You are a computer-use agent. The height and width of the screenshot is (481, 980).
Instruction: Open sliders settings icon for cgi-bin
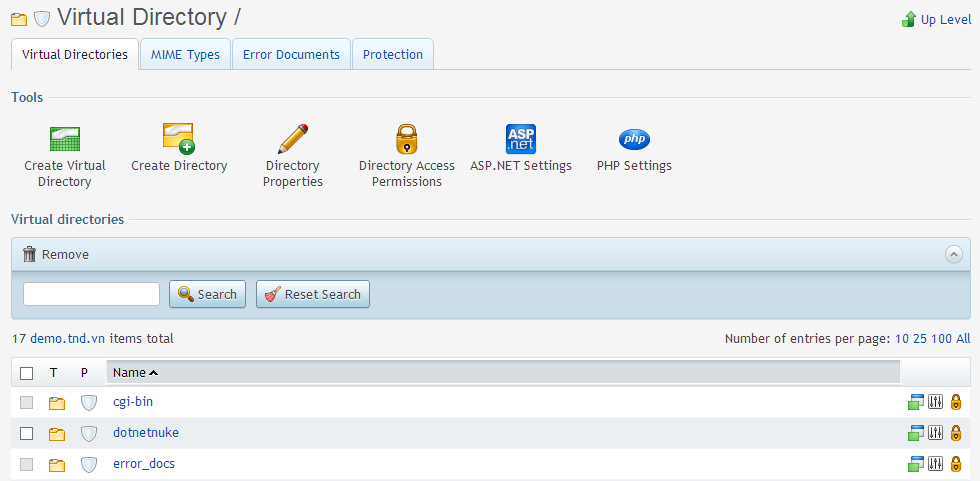click(x=935, y=402)
